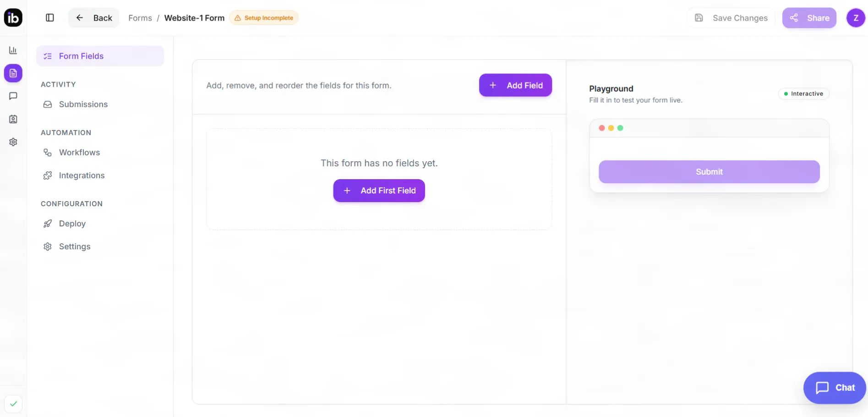Click the red dot in playground window
This screenshot has width=868, height=417.
coord(602,128)
